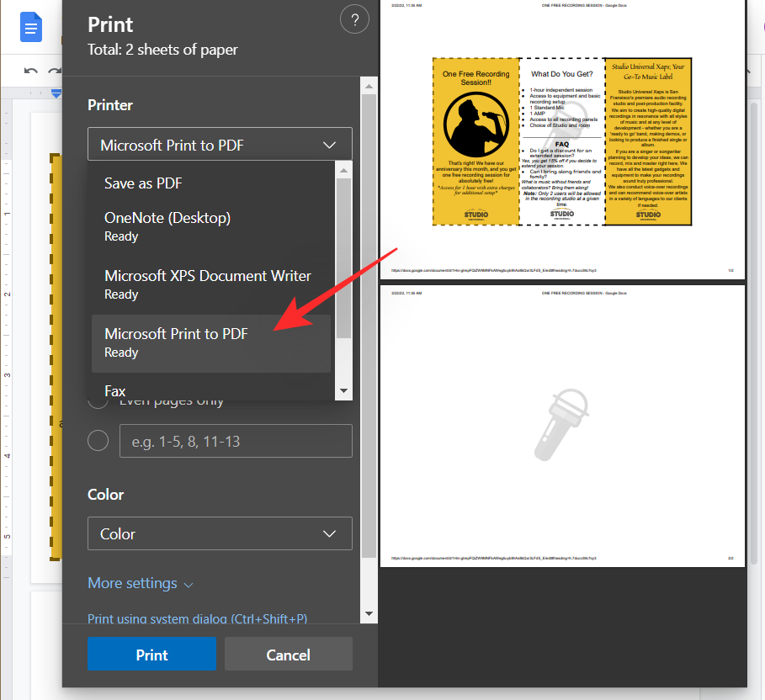Open the Color mode dropdown

220,533
